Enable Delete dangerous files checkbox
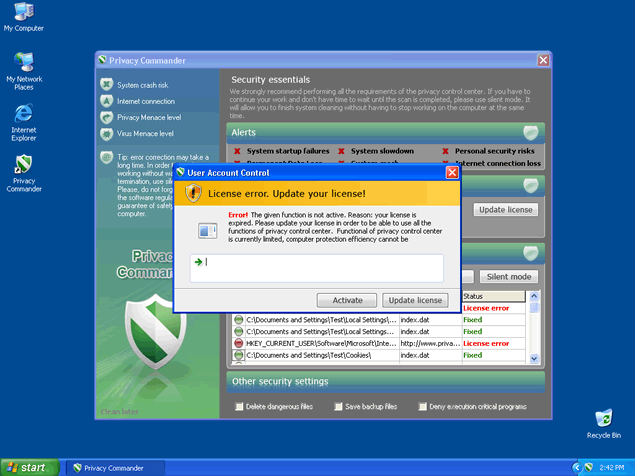The height and width of the screenshot is (476, 635). 239,407
